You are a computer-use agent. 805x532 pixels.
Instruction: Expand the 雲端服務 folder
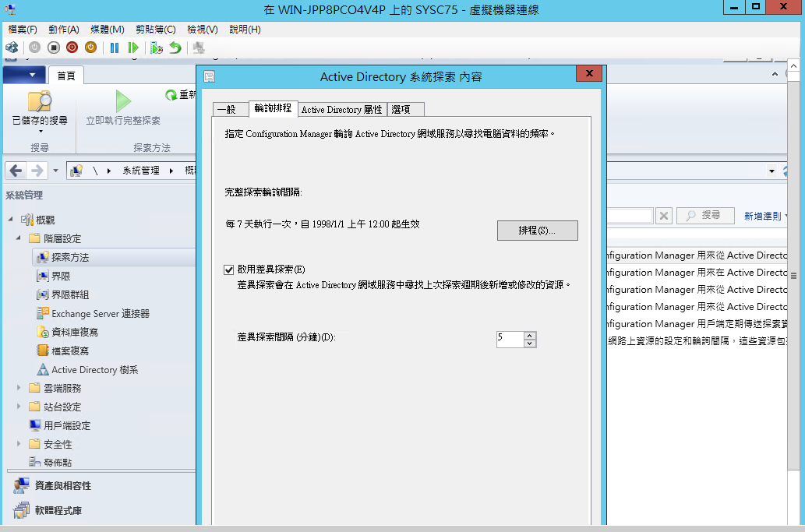click(x=19, y=388)
